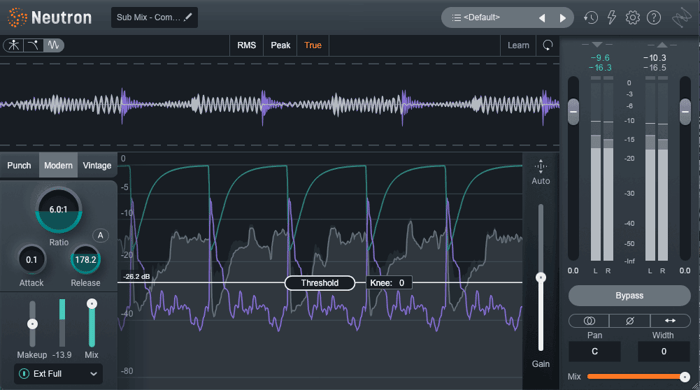Toggle channel link circles icon
The width and height of the screenshot is (700, 390).
(589, 321)
